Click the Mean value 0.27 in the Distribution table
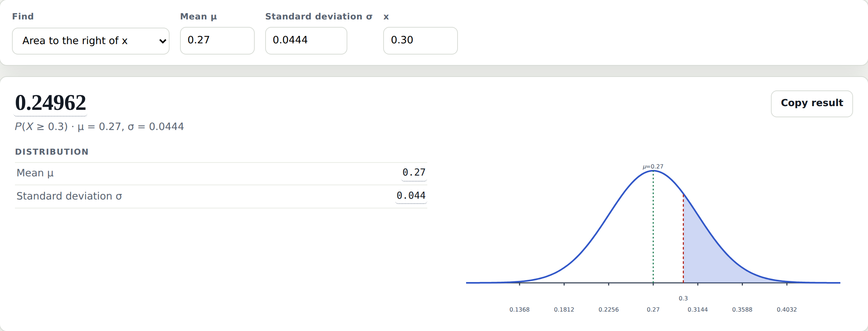 [414, 173]
